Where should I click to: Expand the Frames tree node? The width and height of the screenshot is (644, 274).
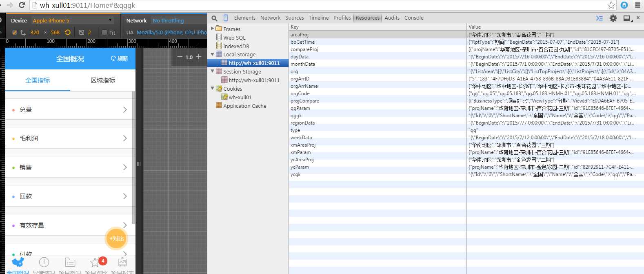[212, 29]
